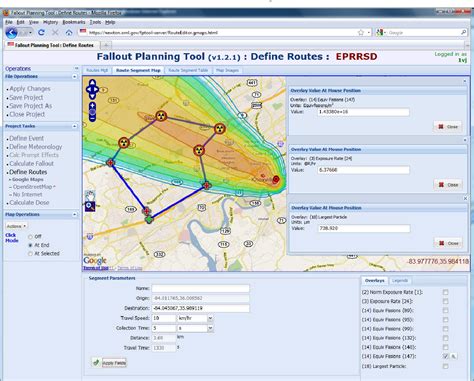Click Close in the Largest Particle panel
Screen dimensions: 474x381
click(x=448, y=243)
